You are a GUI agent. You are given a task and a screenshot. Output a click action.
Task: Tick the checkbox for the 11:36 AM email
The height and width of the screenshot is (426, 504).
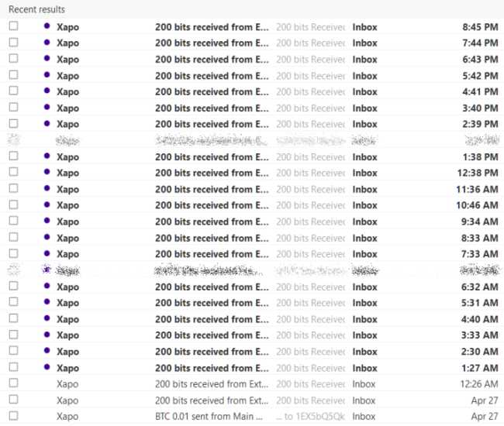tap(13, 188)
